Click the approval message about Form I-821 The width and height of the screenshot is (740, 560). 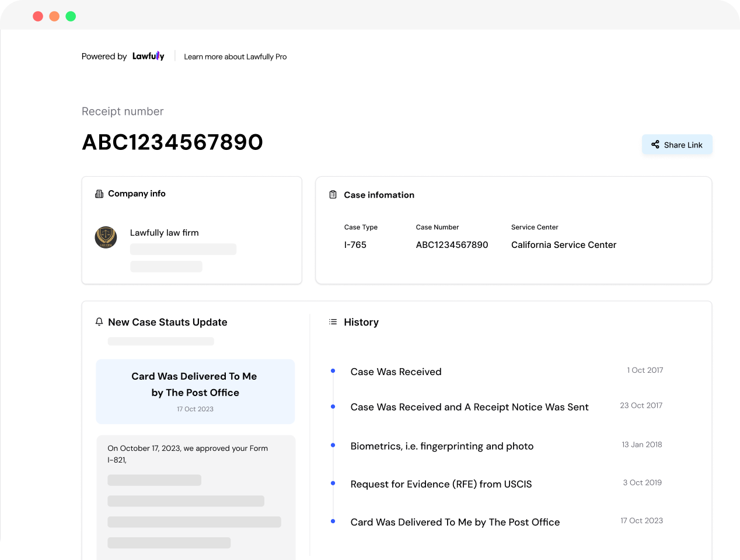pos(187,454)
